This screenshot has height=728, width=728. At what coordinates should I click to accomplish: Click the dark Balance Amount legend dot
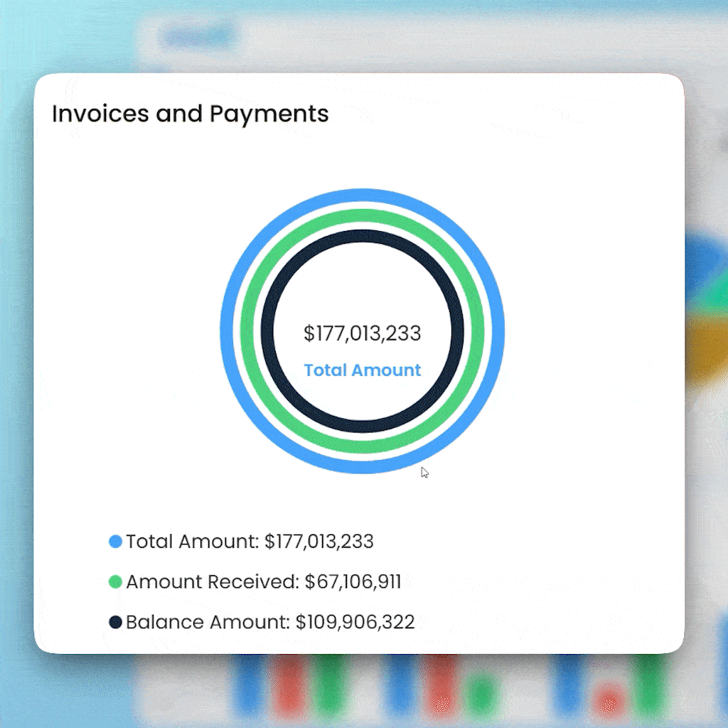[115, 622]
